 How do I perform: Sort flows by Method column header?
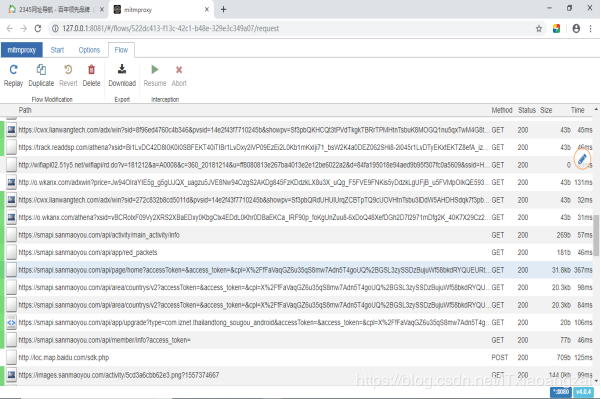(502, 110)
